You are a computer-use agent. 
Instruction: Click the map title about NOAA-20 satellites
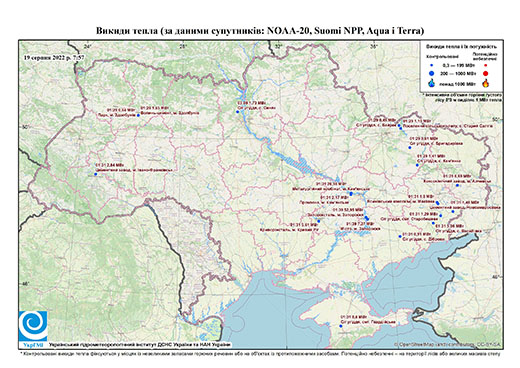(260, 31)
